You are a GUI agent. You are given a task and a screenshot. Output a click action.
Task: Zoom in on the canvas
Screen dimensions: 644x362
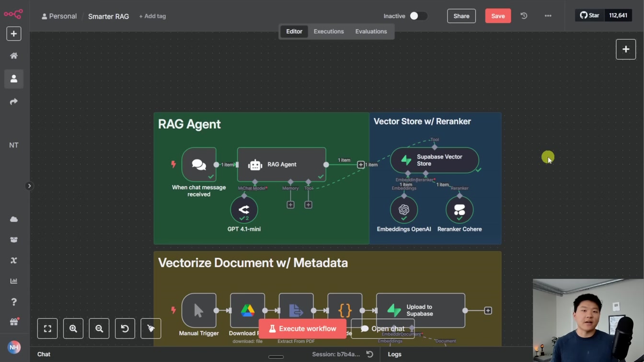pos(73,328)
